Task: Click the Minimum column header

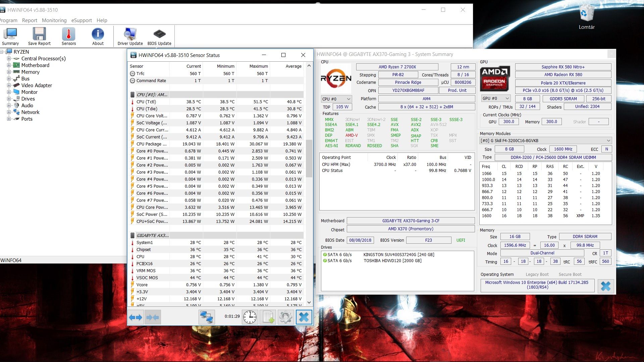Action: 220,66
